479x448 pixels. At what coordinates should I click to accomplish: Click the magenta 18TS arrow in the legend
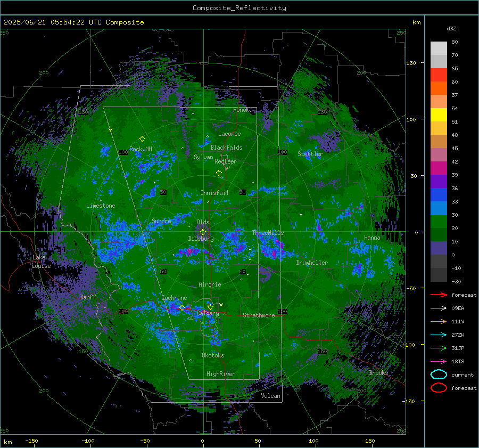click(x=439, y=362)
